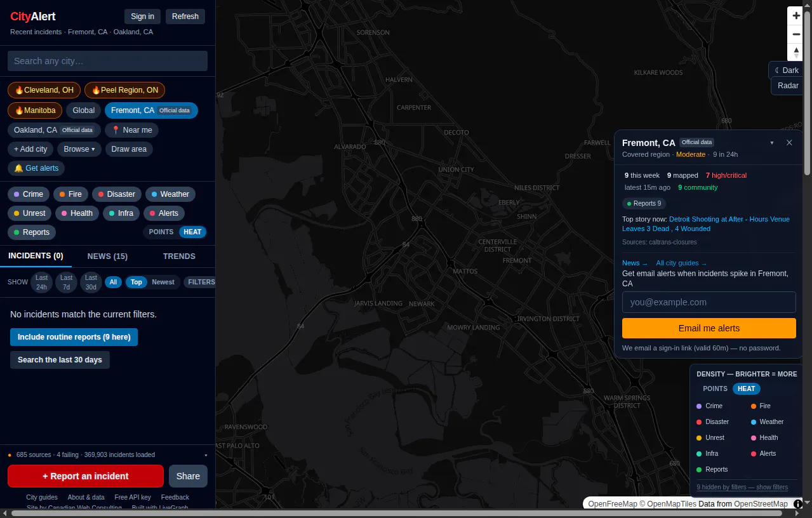The image size is (812, 518).
Task: Select the Oakland, CA city chip
Action: (54, 130)
